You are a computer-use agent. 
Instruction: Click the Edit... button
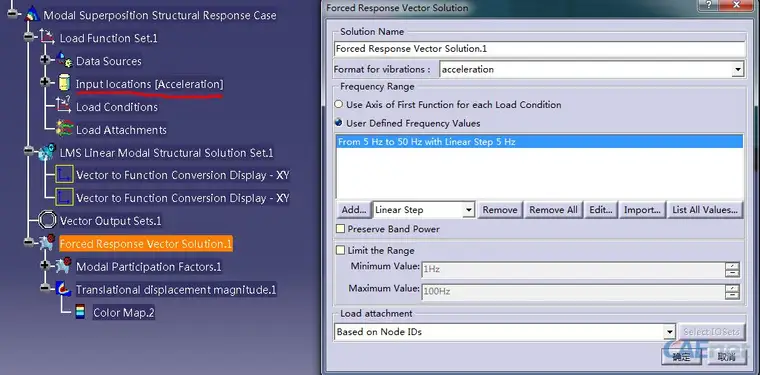pyautogui.click(x=601, y=210)
